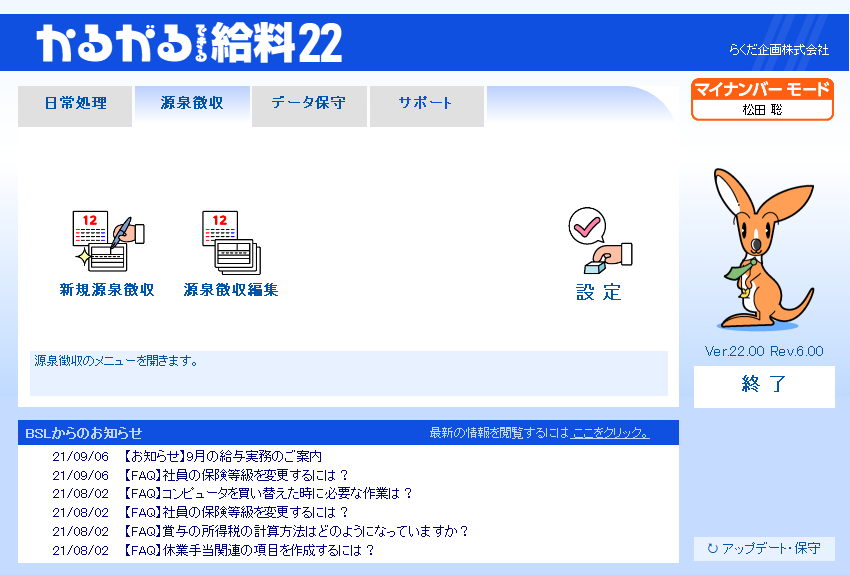
Task: Open the 源泉徴収編集 stacked documents icon
Action: (231, 242)
